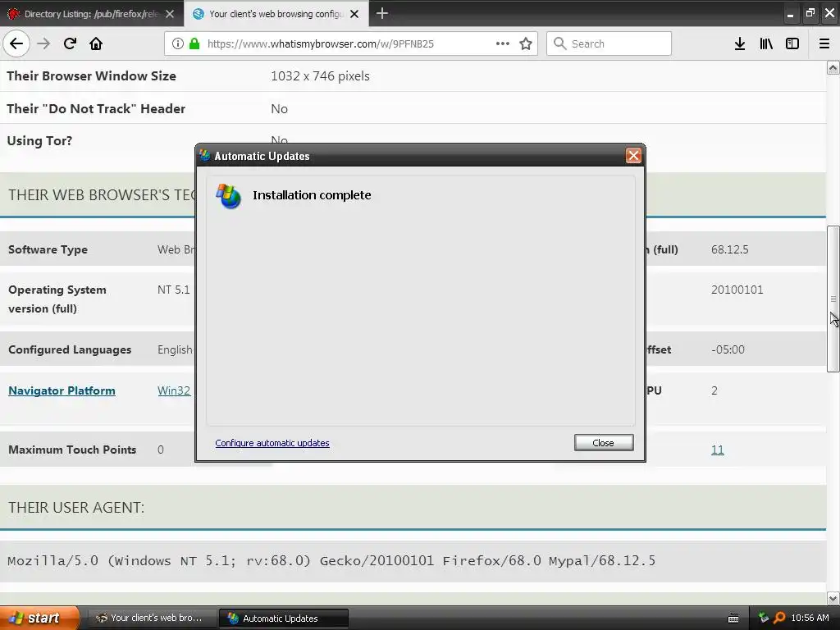840x630 pixels.
Task: Select the Your client's web browsing config tab
Action: pyautogui.click(x=276, y=13)
